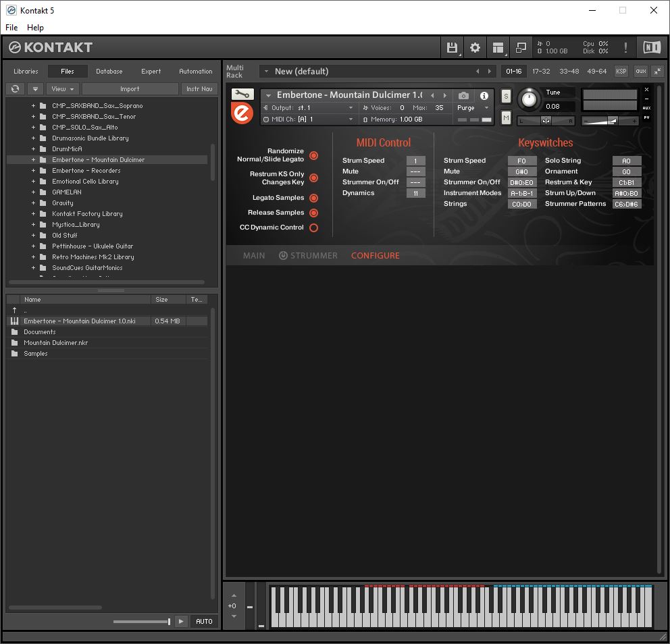Expand the Drumasonic Bundle Library folder
Image resolution: width=670 pixels, height=644 pixels.
(33, 138)
